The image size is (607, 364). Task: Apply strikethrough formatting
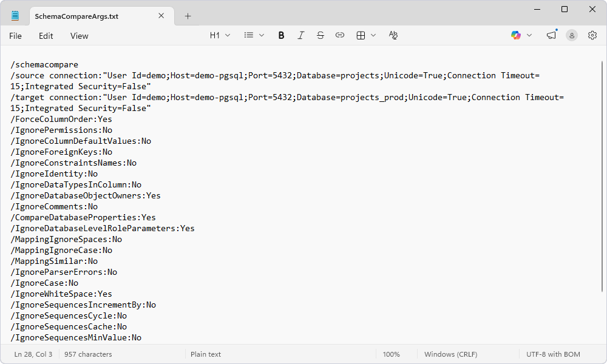pos(320,35)
